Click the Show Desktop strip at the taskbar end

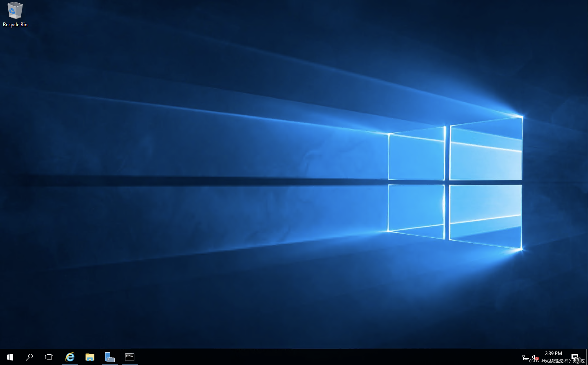pyautogui.click(x=587, y=357)
